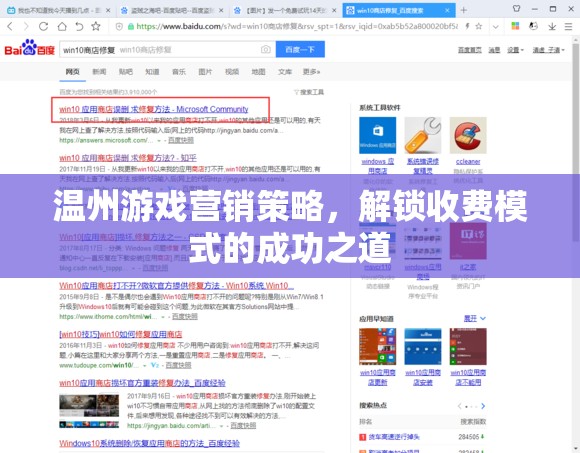Select the 新闻 search category
Viewport: 580px width, 453px height.
99,72
